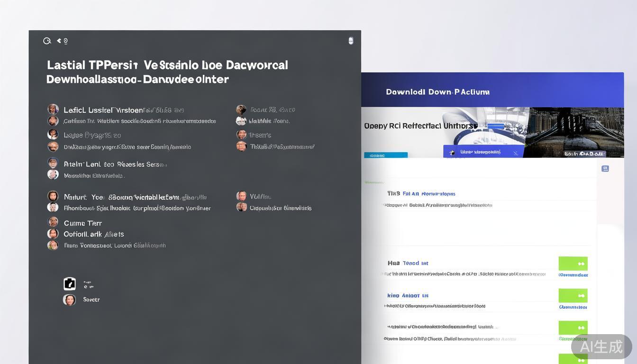Image resolution: width=637 pixels, height=364 pixels.
Task: Click the Ofiorill ark Afiets list entry
Action: point(94,234)
